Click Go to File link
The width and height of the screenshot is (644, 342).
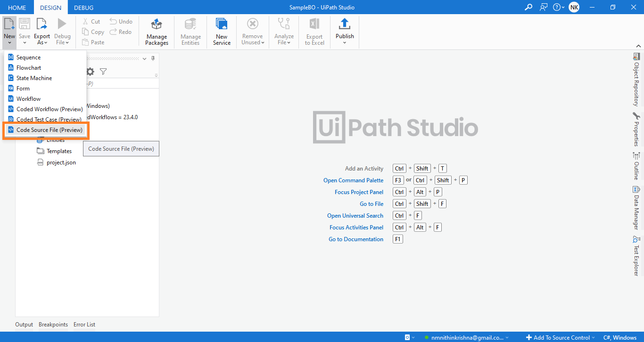pos(372,204)
